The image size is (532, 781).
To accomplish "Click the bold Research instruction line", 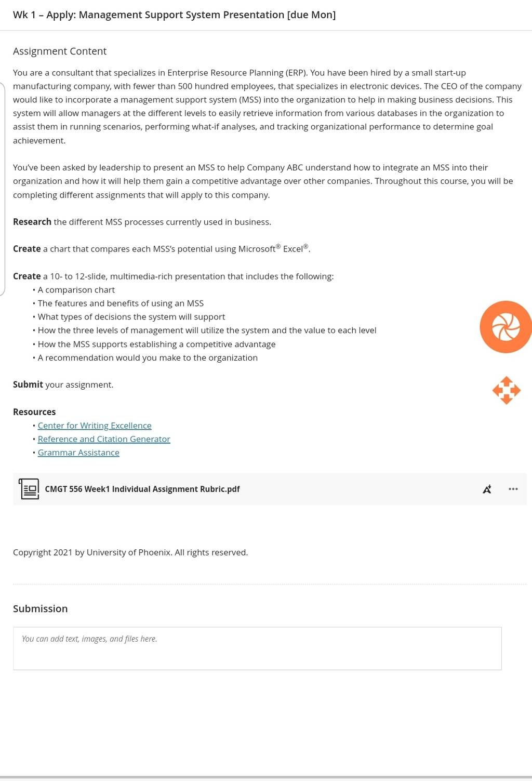I will coord(142,222).
